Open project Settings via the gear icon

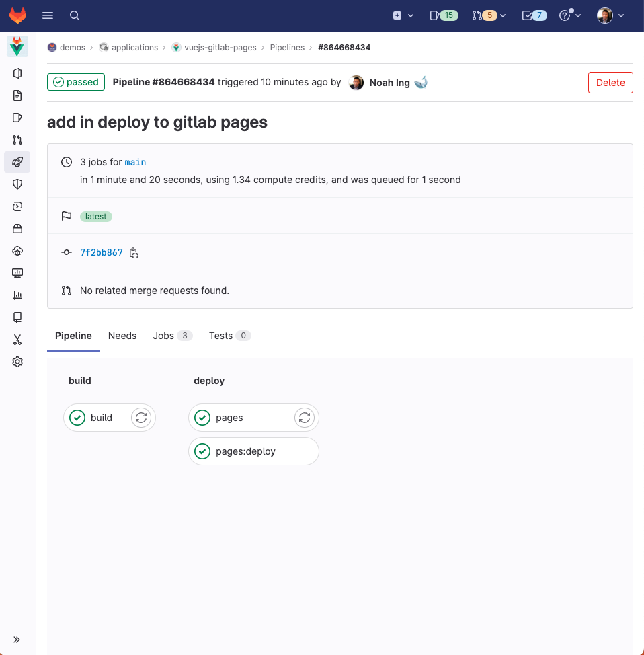17,361
